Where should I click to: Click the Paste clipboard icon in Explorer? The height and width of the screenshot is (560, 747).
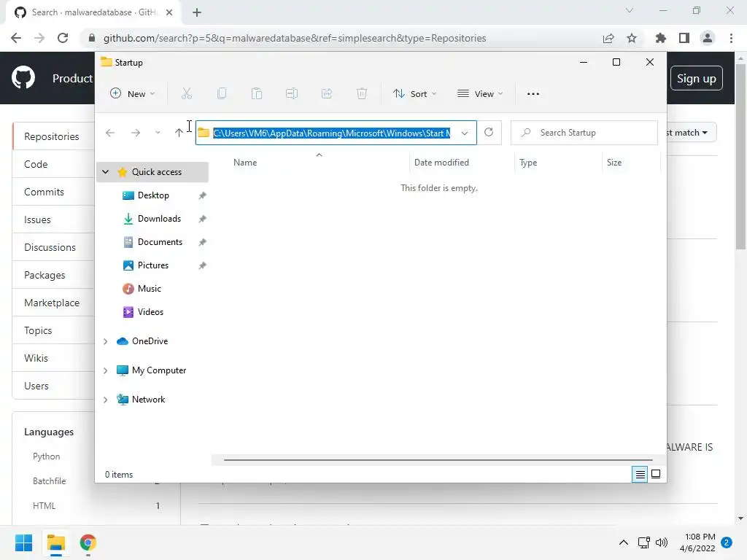(x=256, y=94)
